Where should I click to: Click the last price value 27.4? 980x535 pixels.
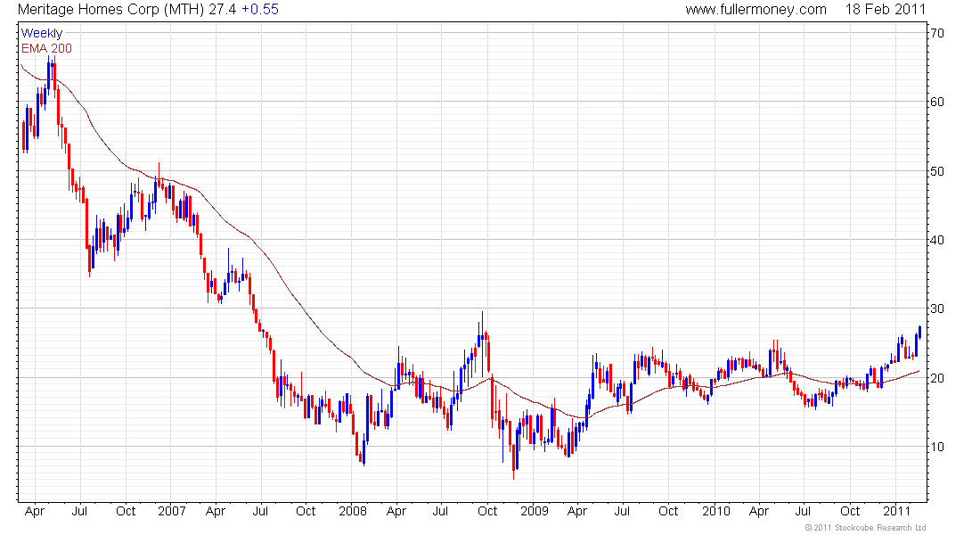[223, 10]
